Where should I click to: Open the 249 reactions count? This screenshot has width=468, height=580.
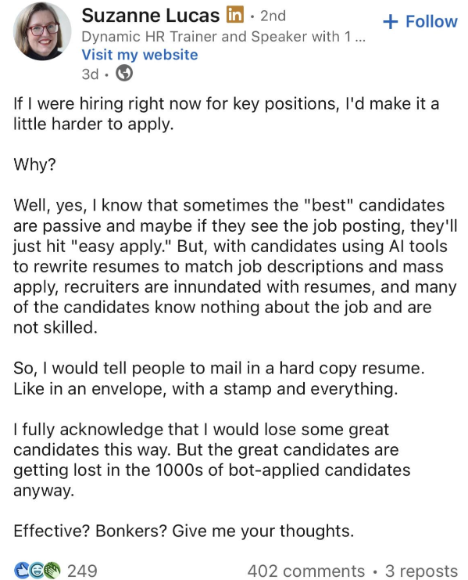(83, 571)
